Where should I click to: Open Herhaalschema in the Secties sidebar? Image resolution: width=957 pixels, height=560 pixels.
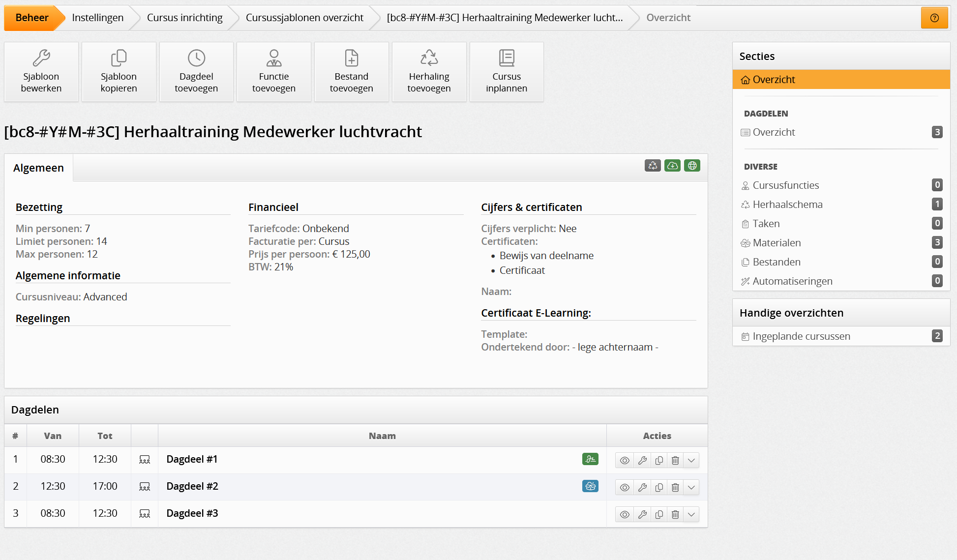click(787, 205)
